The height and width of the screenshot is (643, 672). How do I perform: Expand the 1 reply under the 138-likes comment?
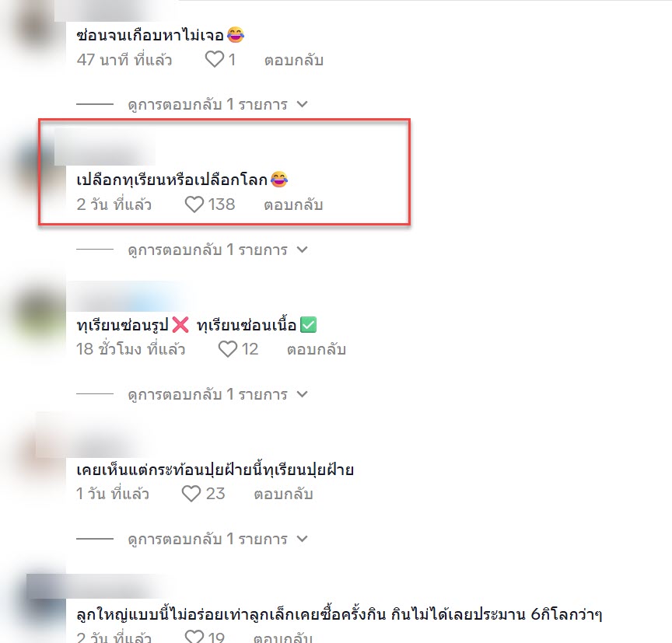coord(218,250)
